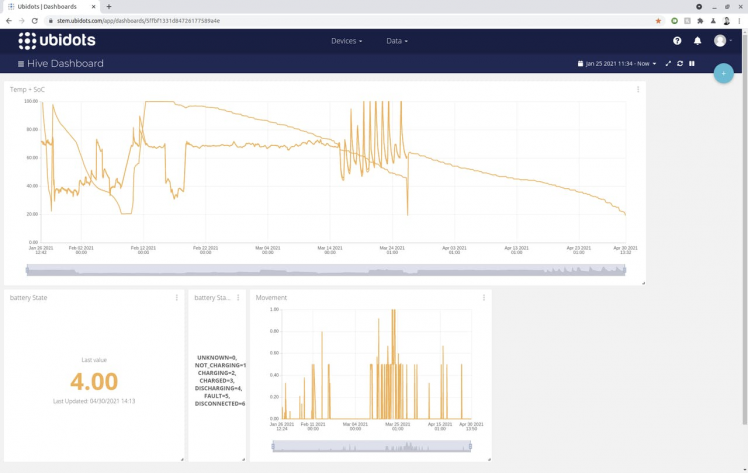748x473 pixels.
Task: Open the notifications bell
Action: coord(698,41)
